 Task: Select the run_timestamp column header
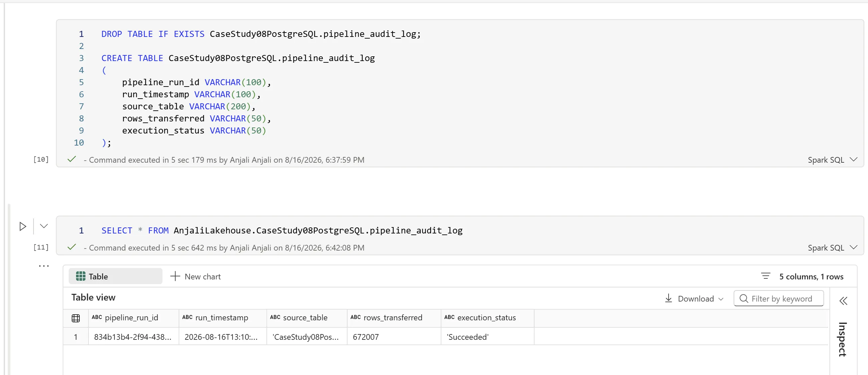pos(223,318)
